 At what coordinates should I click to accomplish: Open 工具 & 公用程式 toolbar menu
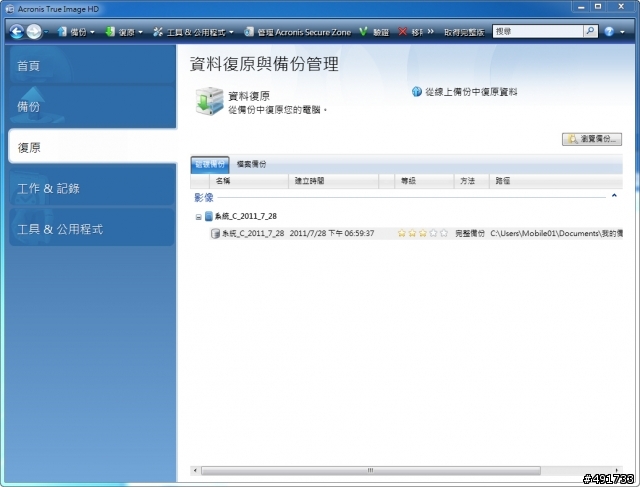point(193,32)
